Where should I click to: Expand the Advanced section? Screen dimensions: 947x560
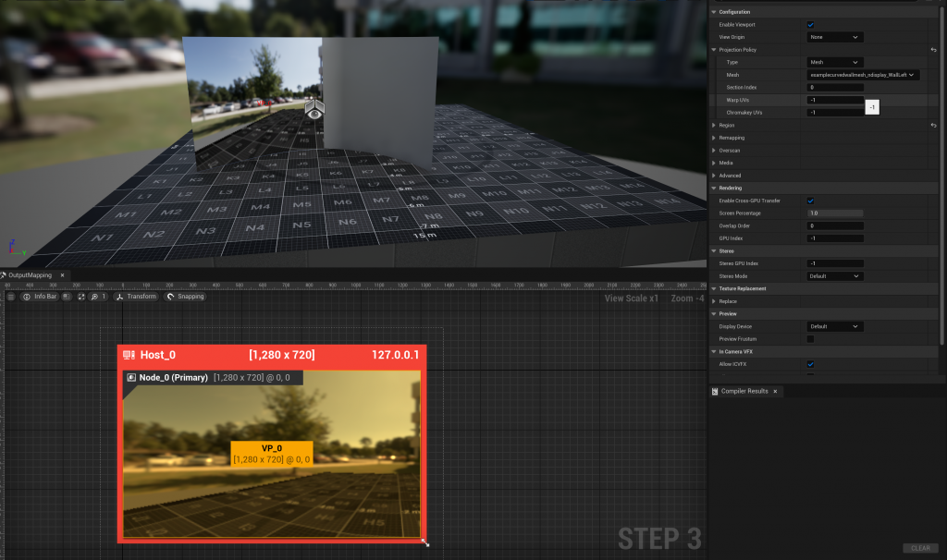point(714,176)
